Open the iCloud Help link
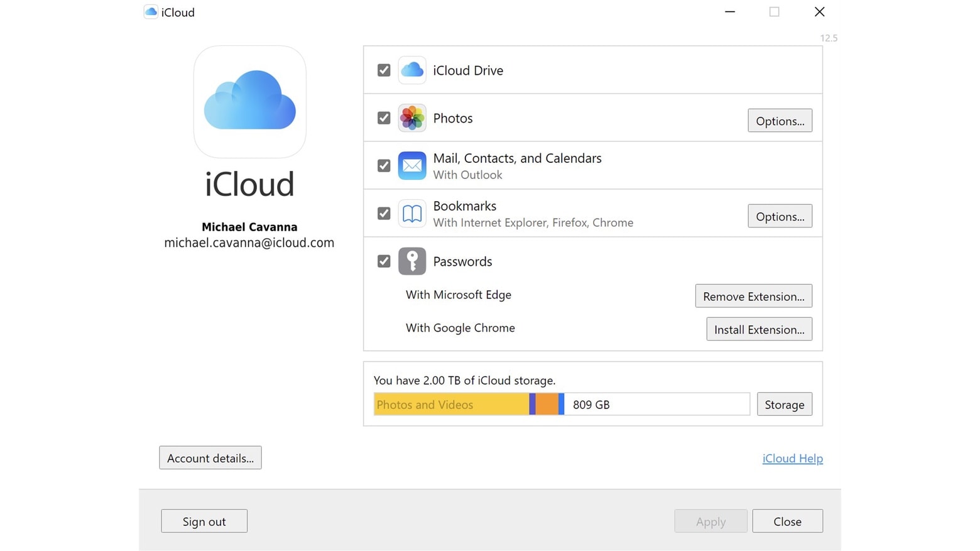The image size is (980, 551). (x=792, y=459)
